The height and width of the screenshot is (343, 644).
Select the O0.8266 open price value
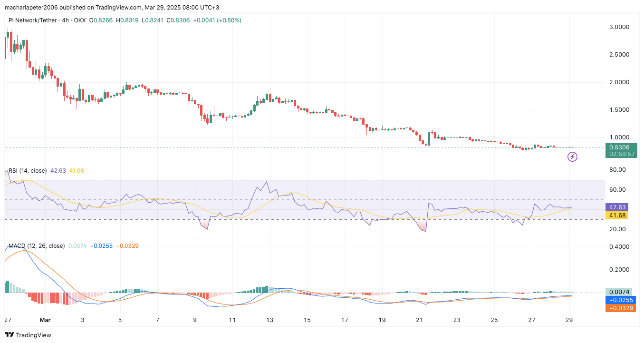coord(102,20)
